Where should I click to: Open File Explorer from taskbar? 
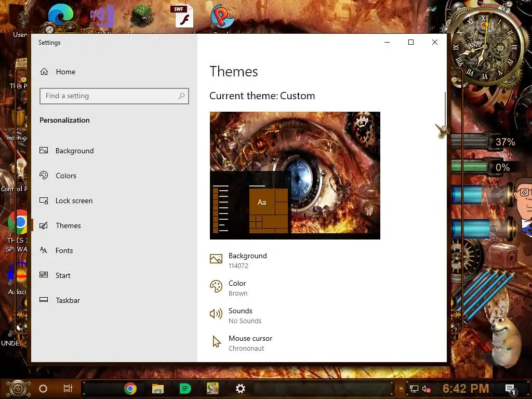tap(158, 389)
